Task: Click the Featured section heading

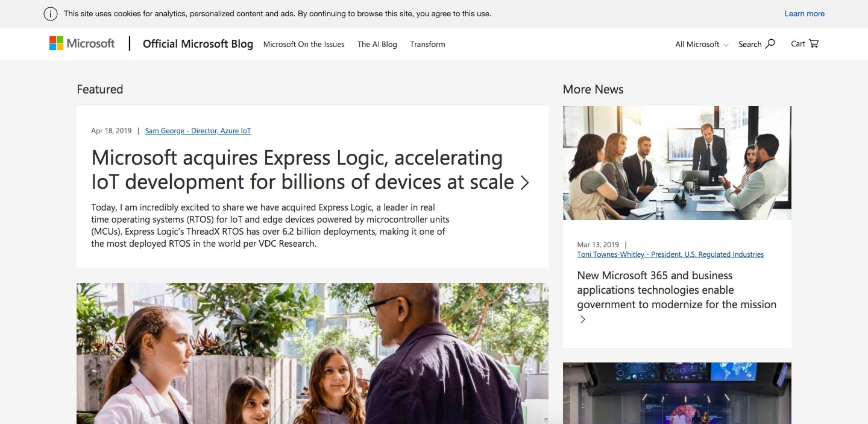Action: tap(100, 89)
